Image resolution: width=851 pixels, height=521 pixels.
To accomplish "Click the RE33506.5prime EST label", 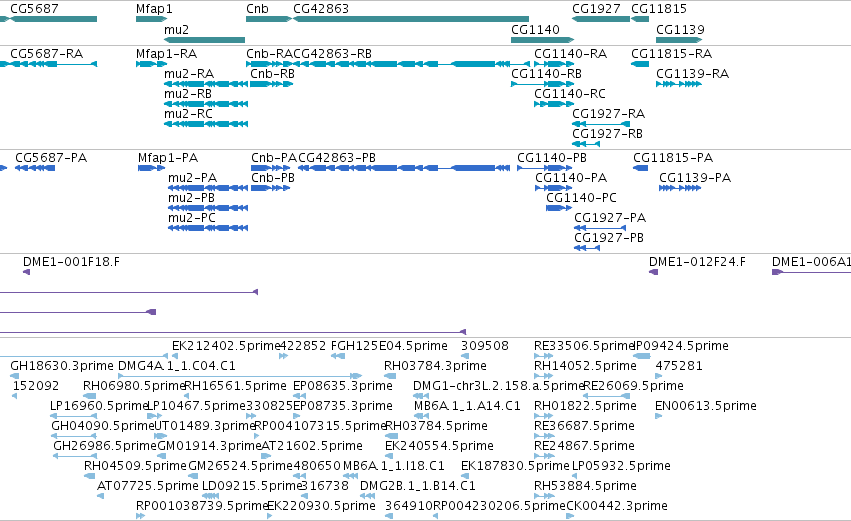I will 585,346.
